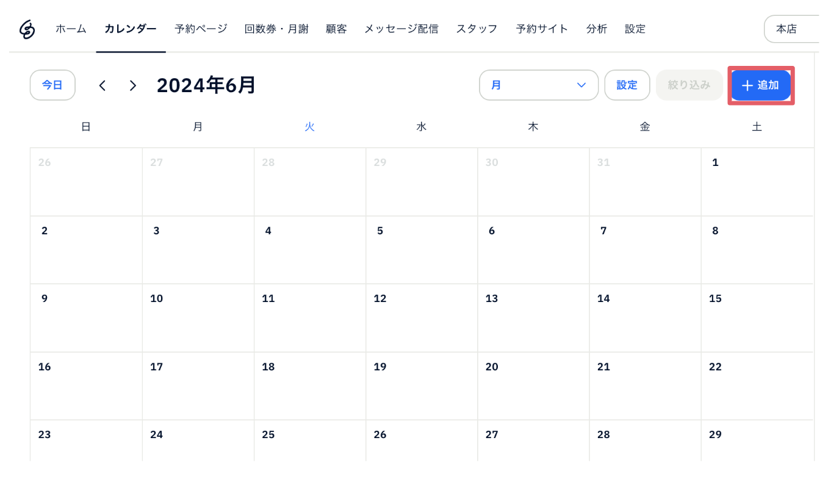Open スタッフ in navigation
The width and height of the screenshot is (831, 504).
pos(477,29)
